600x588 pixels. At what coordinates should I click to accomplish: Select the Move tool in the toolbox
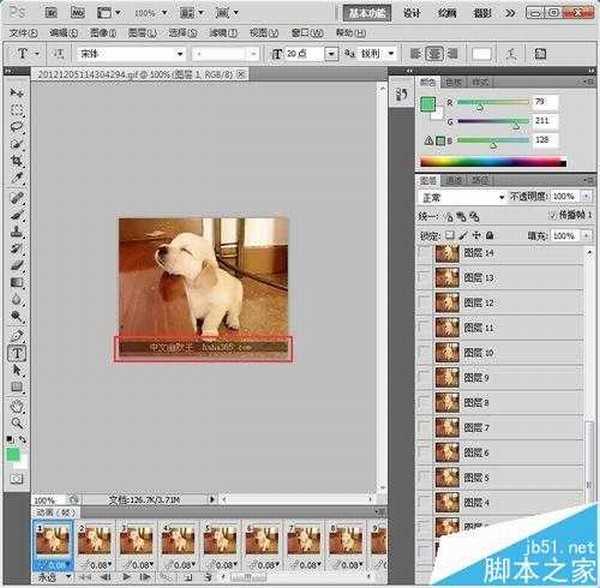point(17,93)
